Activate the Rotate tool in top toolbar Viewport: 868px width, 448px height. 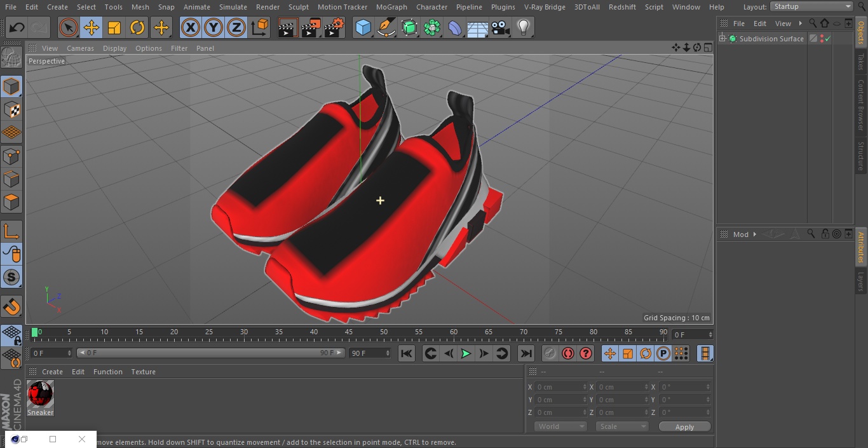(137, 27)
